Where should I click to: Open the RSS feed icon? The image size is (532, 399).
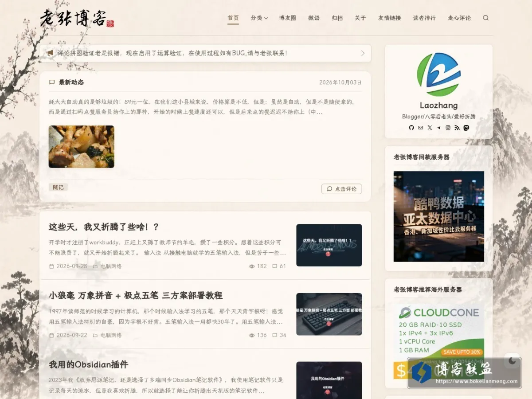click(457, 128)
